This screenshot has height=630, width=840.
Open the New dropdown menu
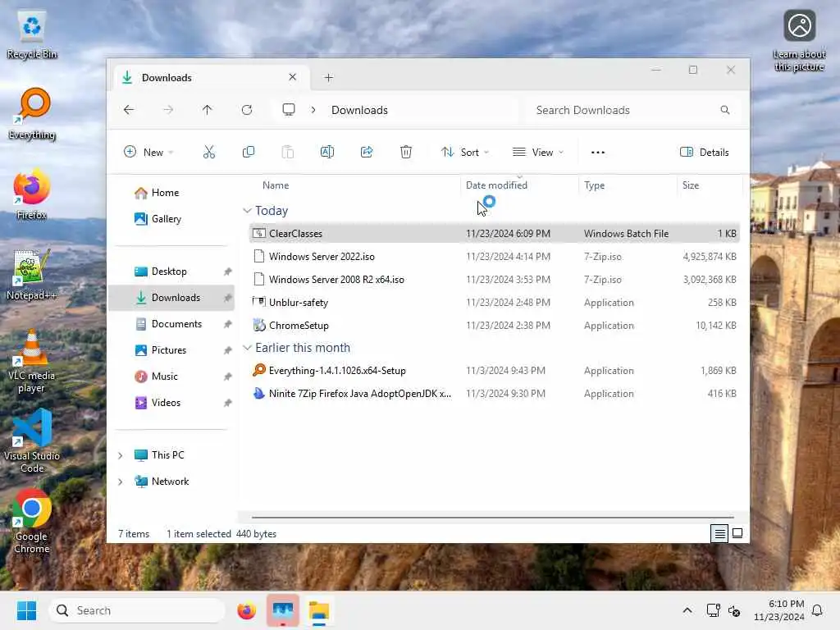coord(148,152)
